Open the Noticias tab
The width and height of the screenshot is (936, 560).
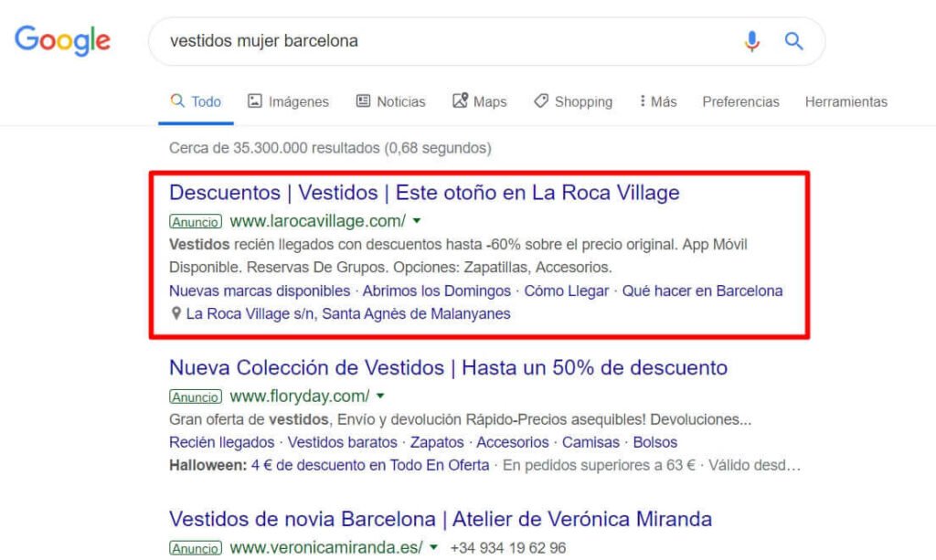(x=390, y=101)
